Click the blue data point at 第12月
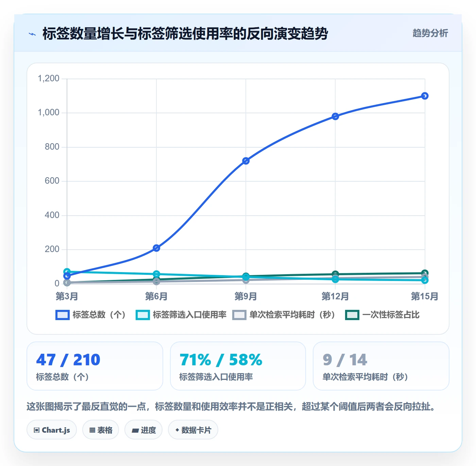Image resolution: width=476 pixels, height=466 pixels. click(x=335, y=116)
